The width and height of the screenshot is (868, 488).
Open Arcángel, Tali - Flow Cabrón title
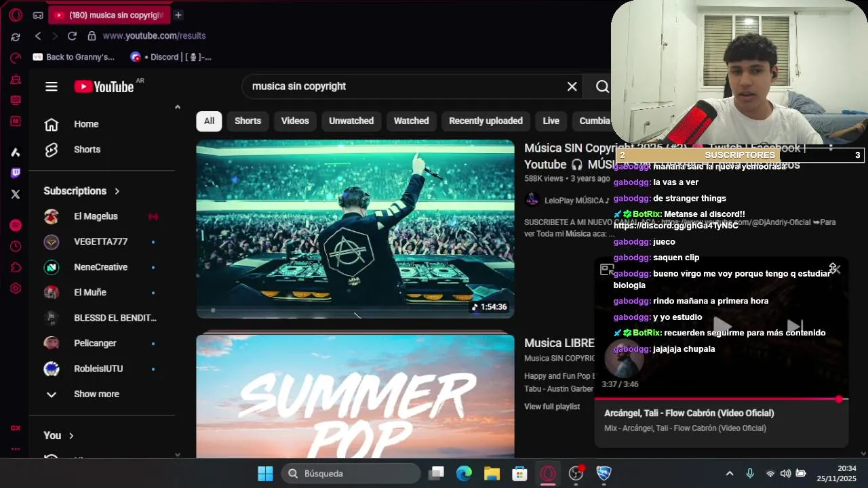[x=689, y=413]
